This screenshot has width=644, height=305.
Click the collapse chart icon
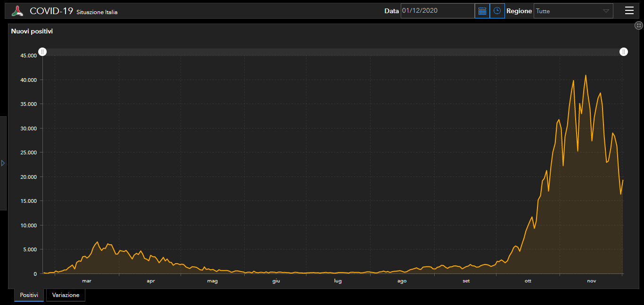click(639, 25)
